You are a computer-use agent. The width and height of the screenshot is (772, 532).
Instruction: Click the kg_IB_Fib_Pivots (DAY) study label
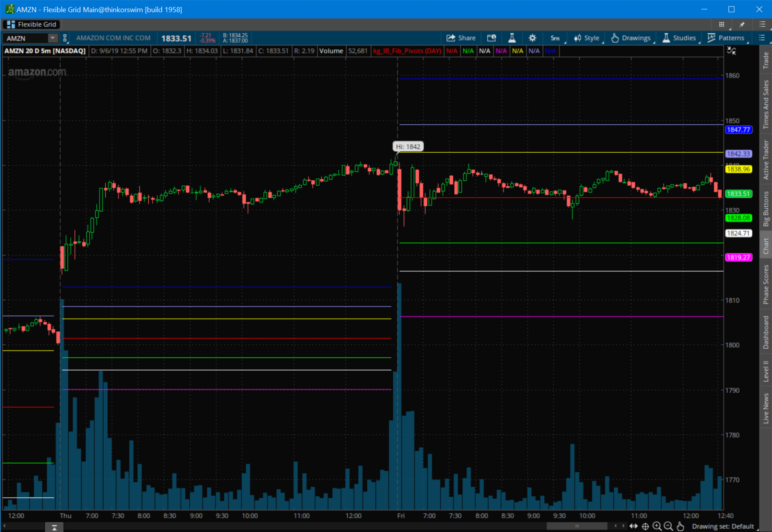click(407, 51)
